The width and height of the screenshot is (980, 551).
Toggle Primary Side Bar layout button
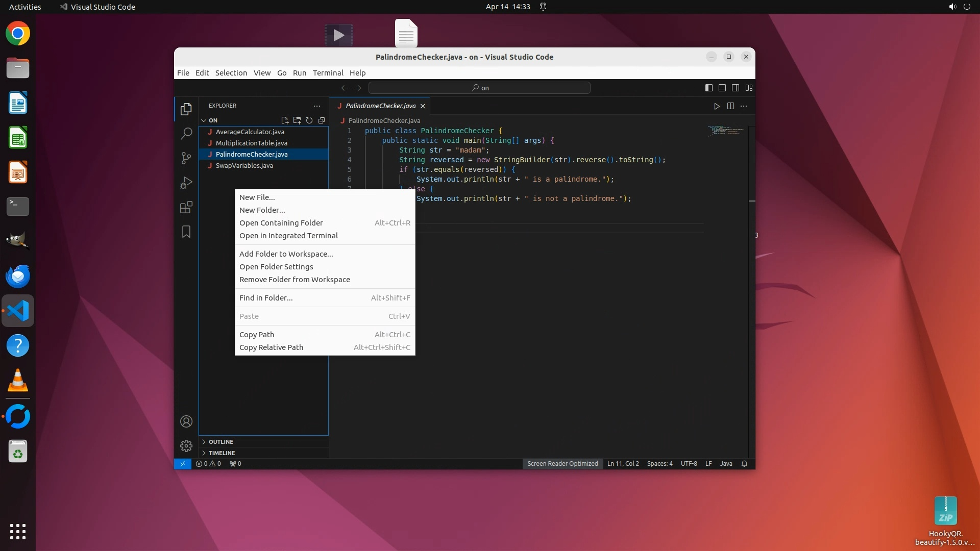[x=709, y=88]
